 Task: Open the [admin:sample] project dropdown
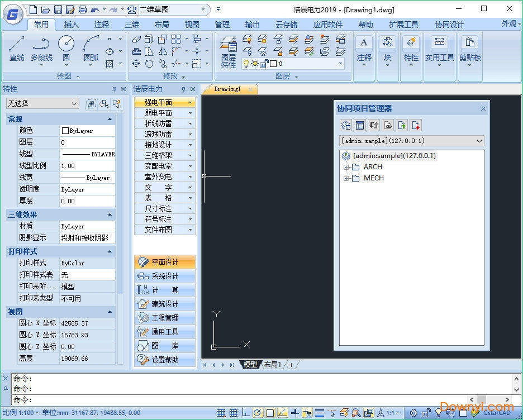tap(411, 141)
